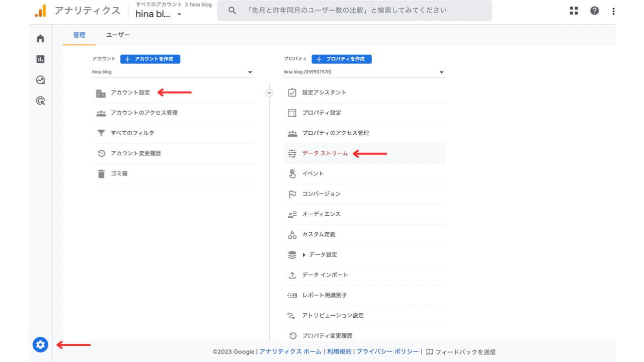Screen dimensions: 644x362
Task: Click the 設定アシスタント checklist icon
Action: pos(292,93)
